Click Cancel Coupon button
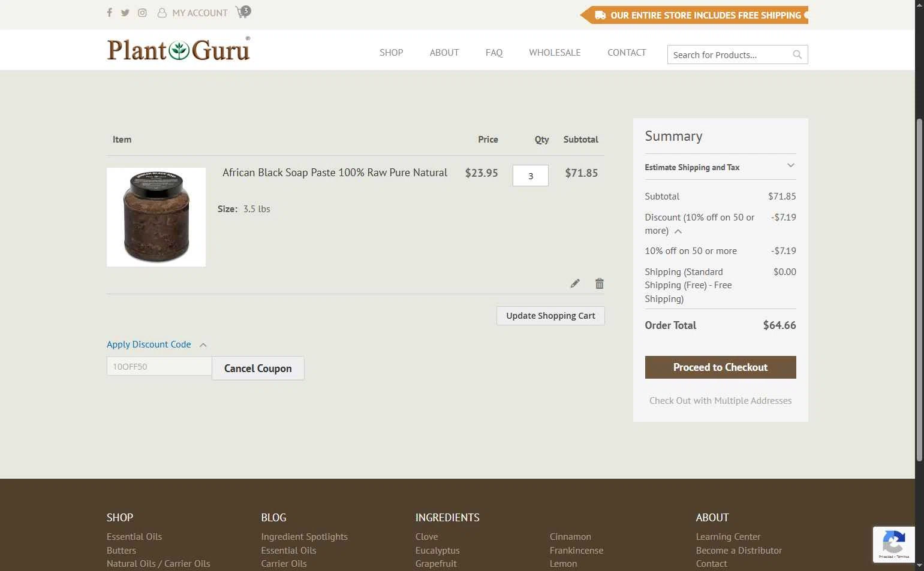 258,368
